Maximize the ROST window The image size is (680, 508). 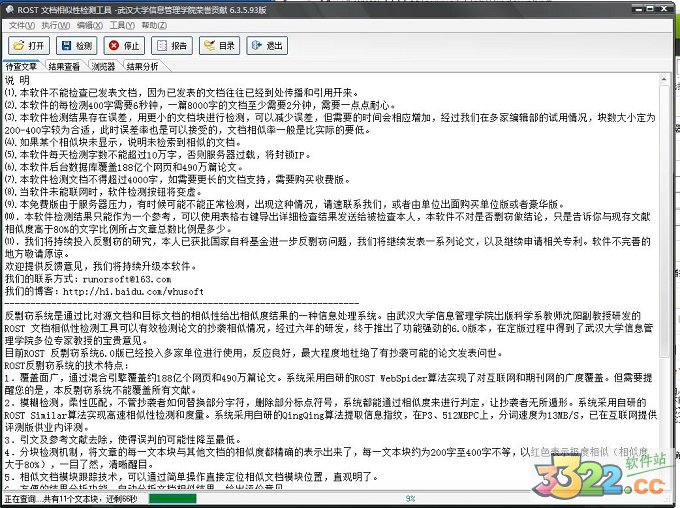click(650, 8)
